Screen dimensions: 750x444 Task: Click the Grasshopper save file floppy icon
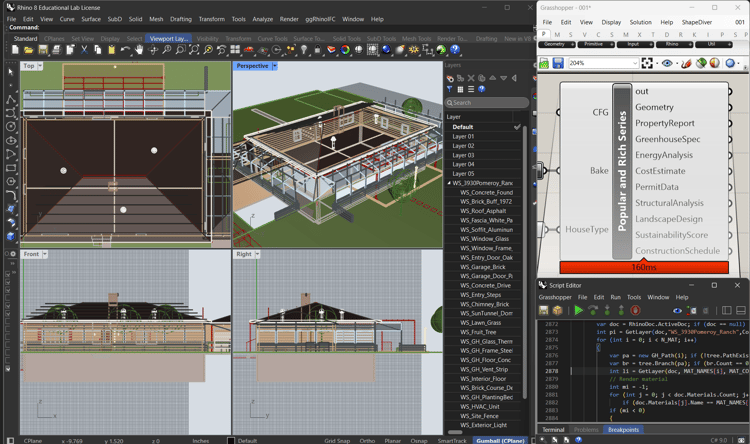558,63
